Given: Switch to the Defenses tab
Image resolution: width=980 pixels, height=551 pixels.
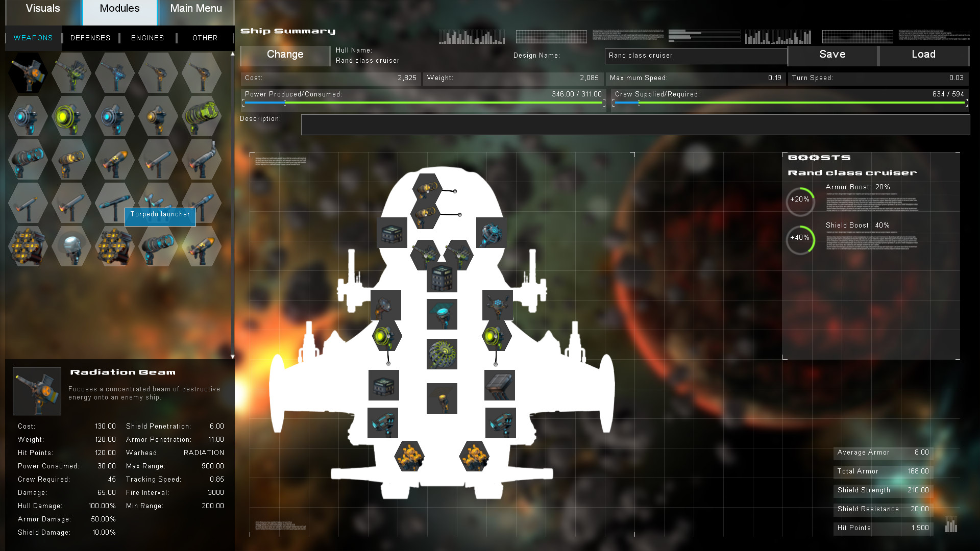Looking at the screenshot, I should (x=90, y=38).
